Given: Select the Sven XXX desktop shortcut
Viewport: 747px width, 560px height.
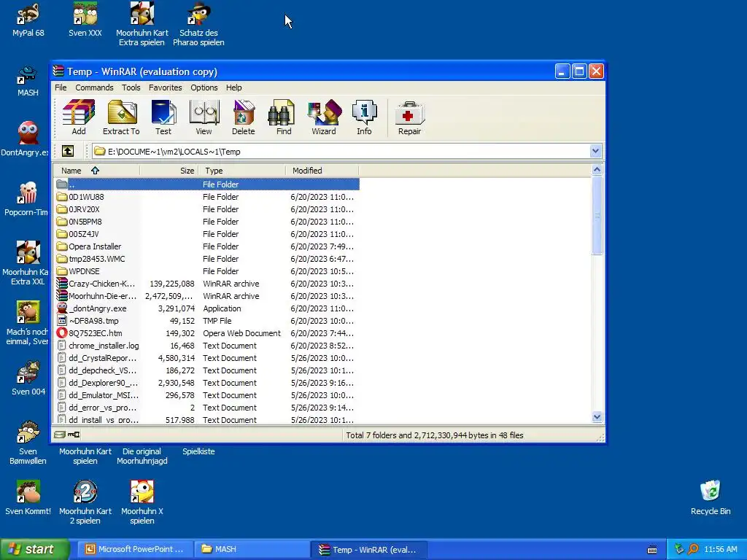Looking at the screenshot, I should (85, 20).
